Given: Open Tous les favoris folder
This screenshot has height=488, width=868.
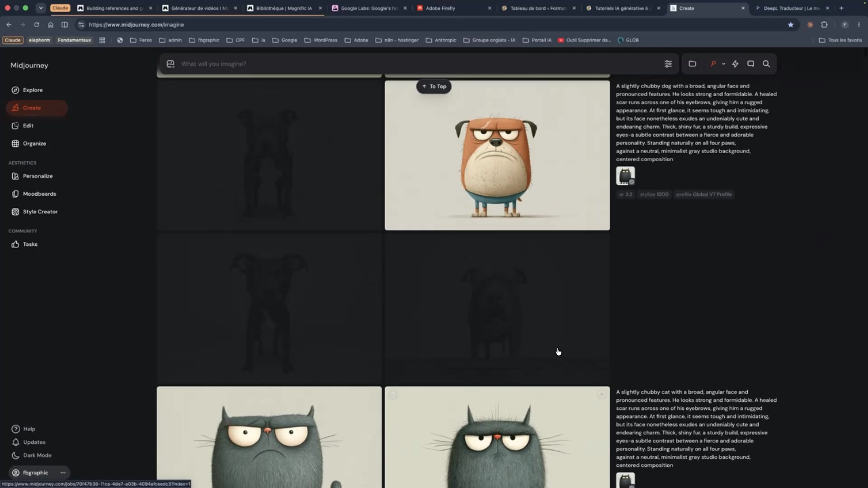Looking at the screenshot, I should 840,40.
